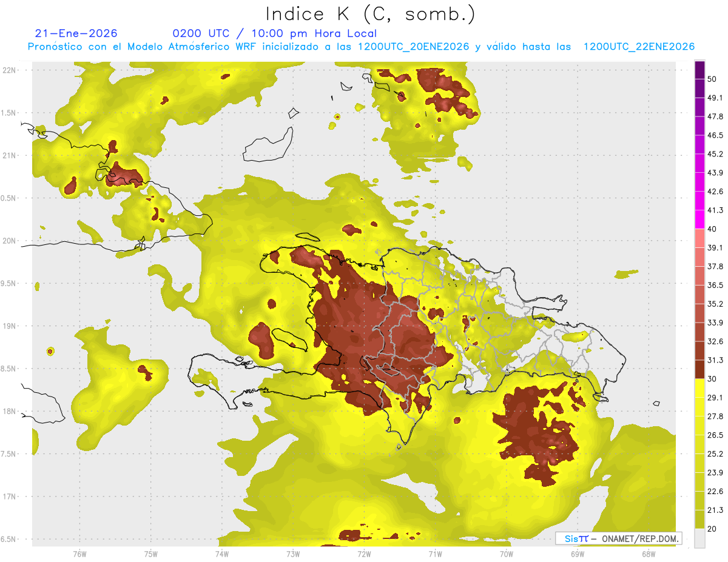The image size is (728, 562).
Task: Click 'Pronóstico con el Modelo Atmosférico WRF' text
Action: click(143, 47)
